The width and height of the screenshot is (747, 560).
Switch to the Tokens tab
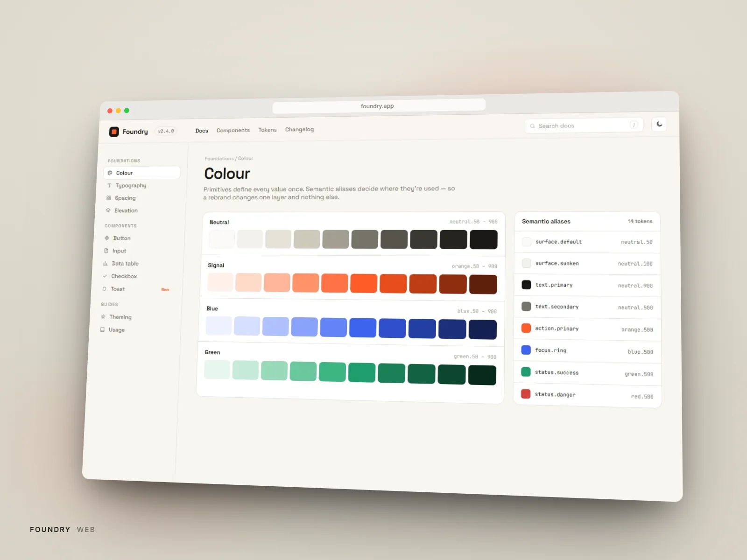coord(268,130)
